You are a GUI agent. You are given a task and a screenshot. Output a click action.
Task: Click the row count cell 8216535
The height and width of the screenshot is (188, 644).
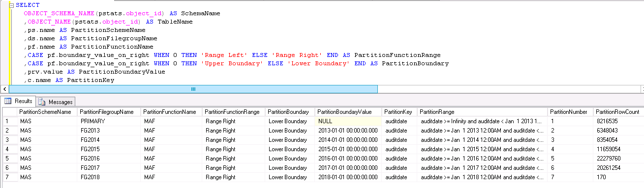click(618, 121)
